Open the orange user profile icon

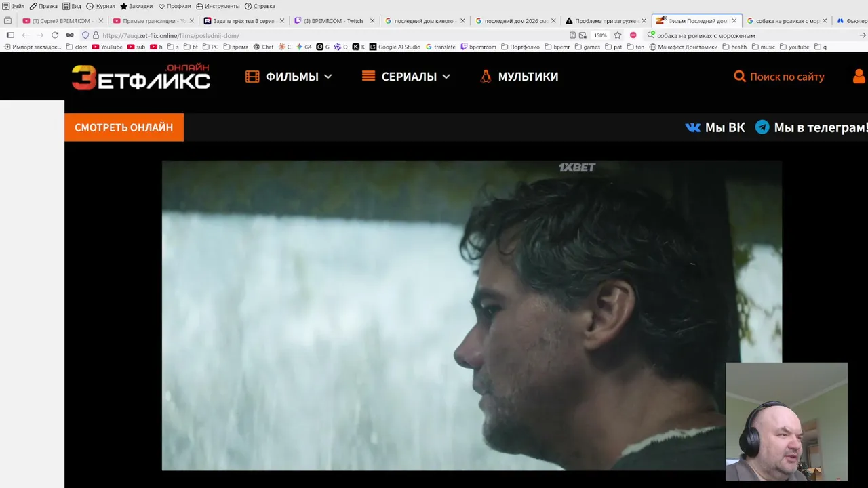(x=860, y=77)
